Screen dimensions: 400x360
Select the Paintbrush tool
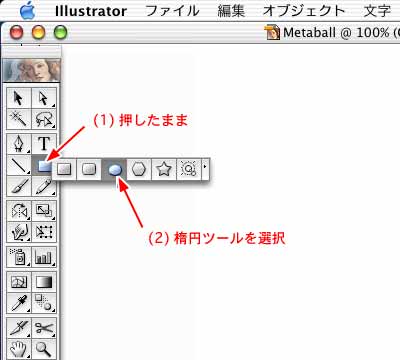19,186
